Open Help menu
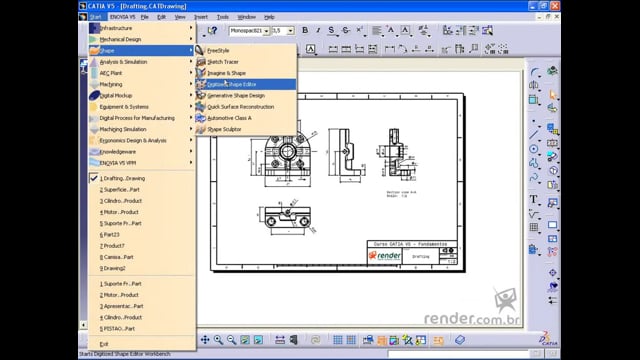This screenshot has height=360, width=640. tap(269, 17)
